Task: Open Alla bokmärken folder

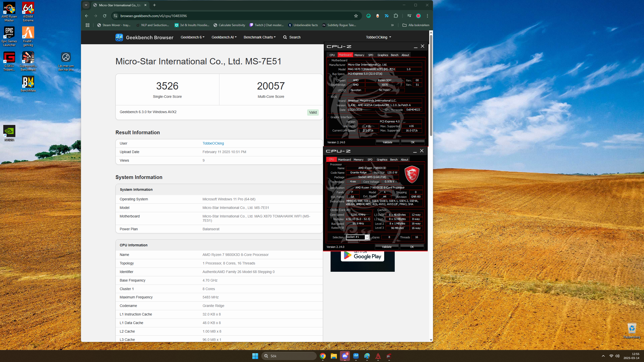Action: coord(416,25)
